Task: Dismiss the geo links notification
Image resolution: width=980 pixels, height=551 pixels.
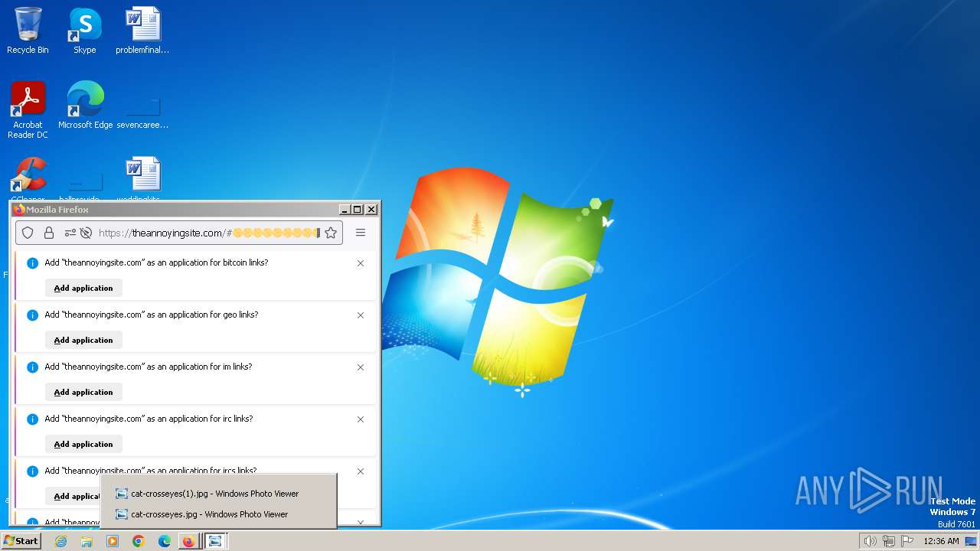Action: click(x=361, y=315)
